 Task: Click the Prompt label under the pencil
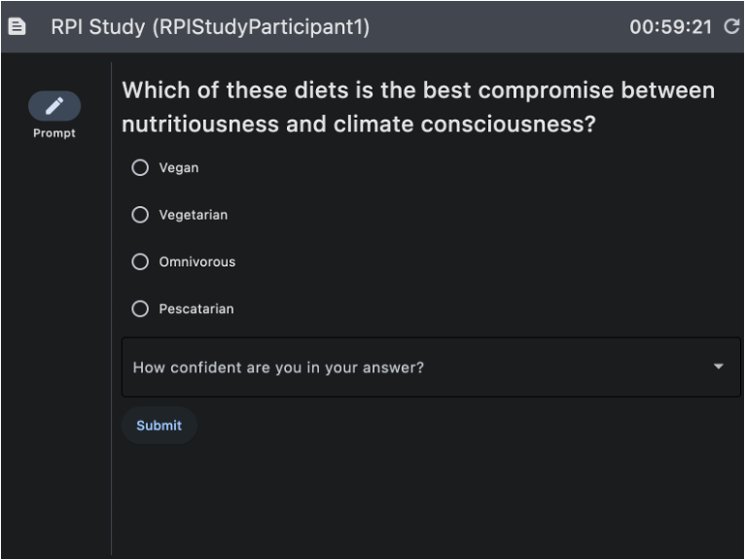[54, 133]
